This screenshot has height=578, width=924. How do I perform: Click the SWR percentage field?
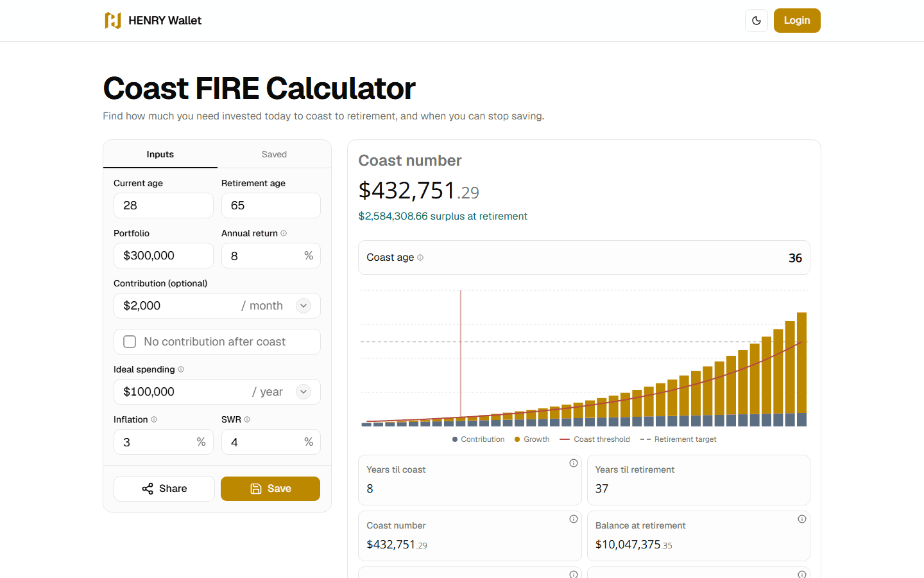271,442
